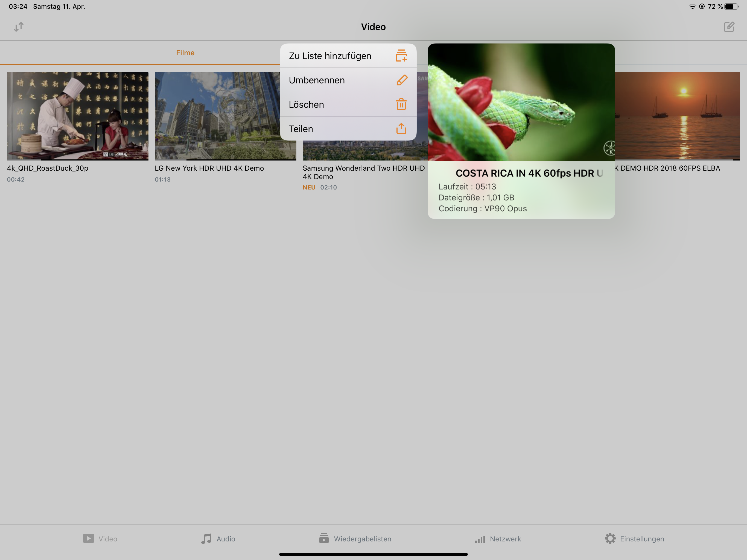
Task: Tap the sort order arrows icon
Action: click(19, 27)
